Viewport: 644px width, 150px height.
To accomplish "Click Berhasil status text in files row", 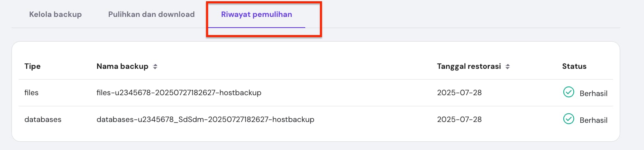I will pyautogui.click(x=593, y=94).
